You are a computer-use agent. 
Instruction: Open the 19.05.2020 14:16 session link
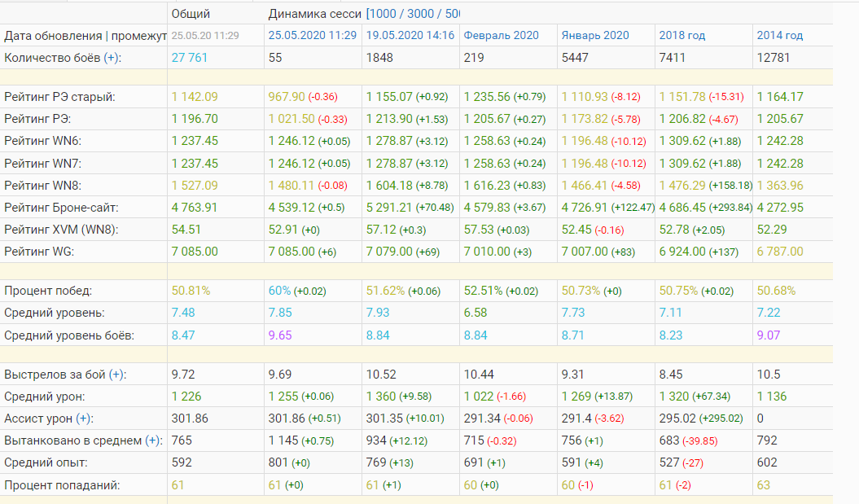(410, 36)
